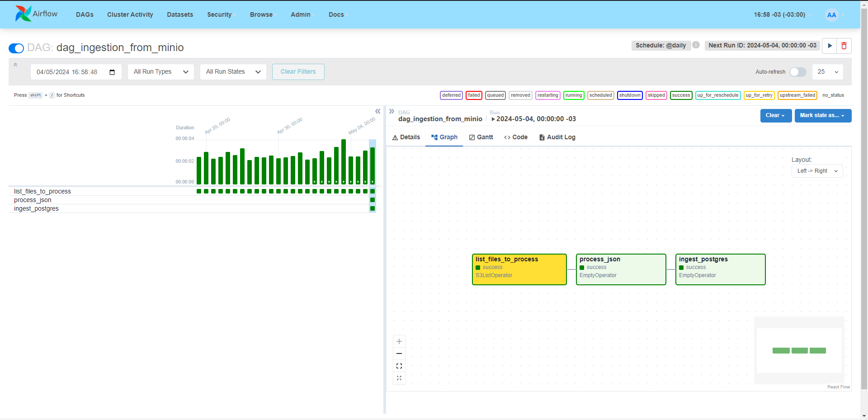Open the AA user avatar menu
This screenshot has height=420, width=868.
831,15
